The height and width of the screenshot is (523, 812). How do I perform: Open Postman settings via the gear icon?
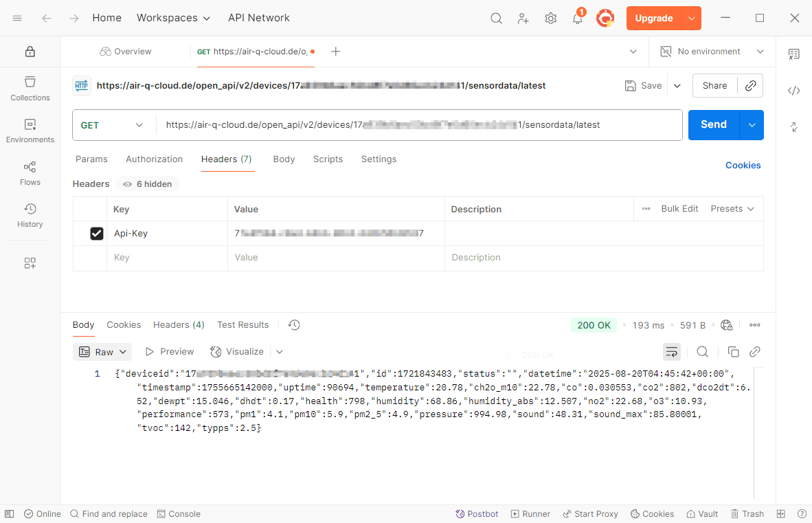(x=550, y=18)
